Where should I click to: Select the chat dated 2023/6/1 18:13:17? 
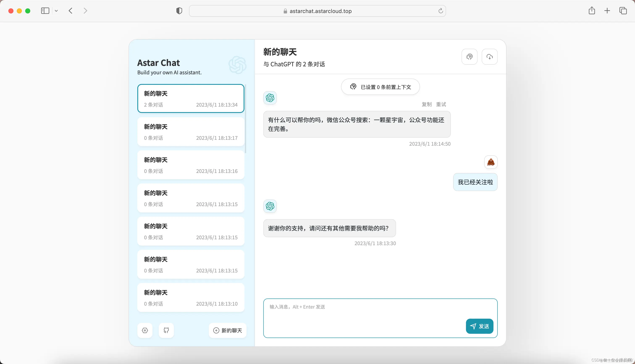pyautogui.click(x=191, y=132)
